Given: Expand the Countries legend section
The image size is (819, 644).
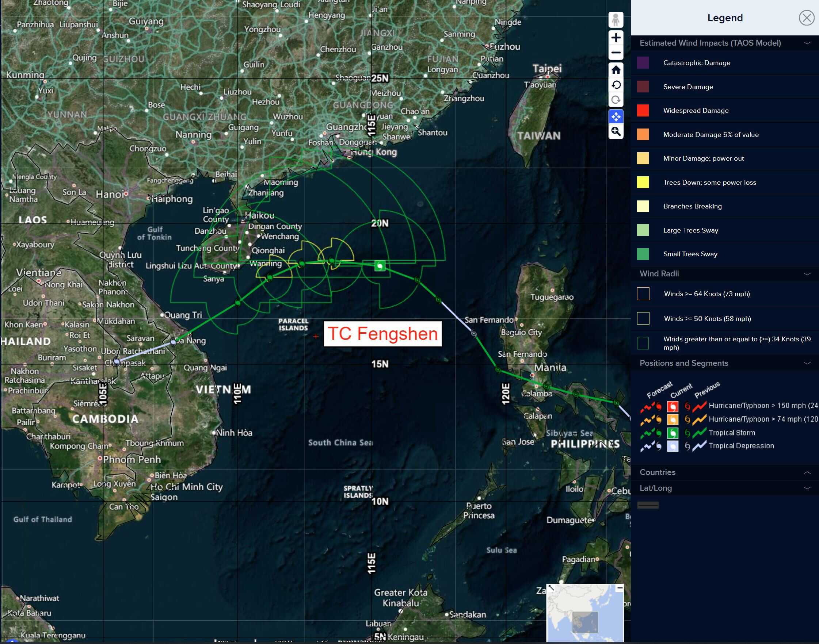Looking at the screenshot, I should tap(807, 472).
